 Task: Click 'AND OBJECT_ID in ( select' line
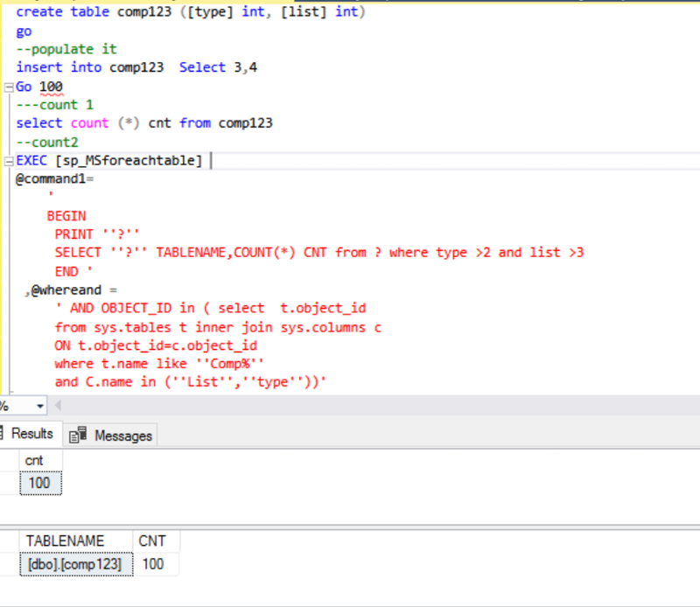coord(210,309)
